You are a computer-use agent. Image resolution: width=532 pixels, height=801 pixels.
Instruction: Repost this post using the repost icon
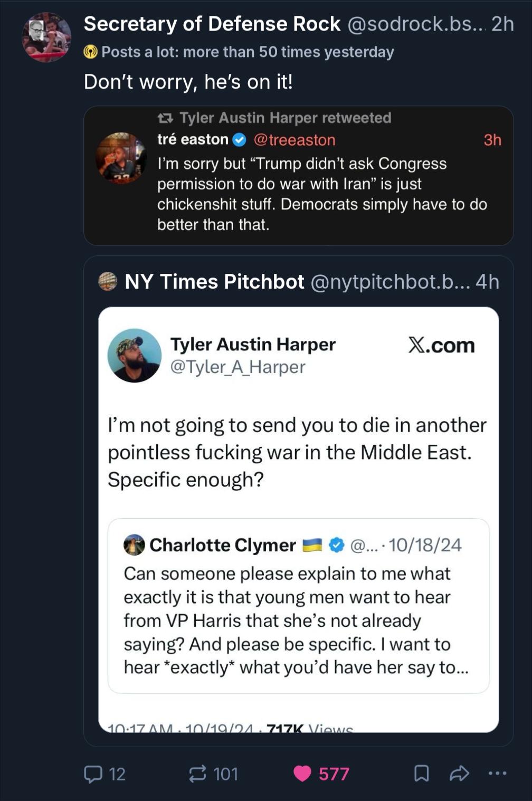(197, 774)
